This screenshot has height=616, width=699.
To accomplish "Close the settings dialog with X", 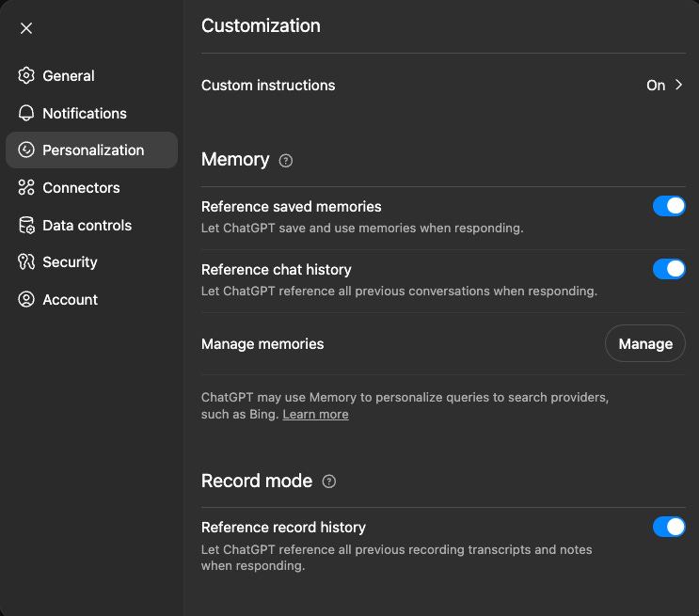I will 26,28.
